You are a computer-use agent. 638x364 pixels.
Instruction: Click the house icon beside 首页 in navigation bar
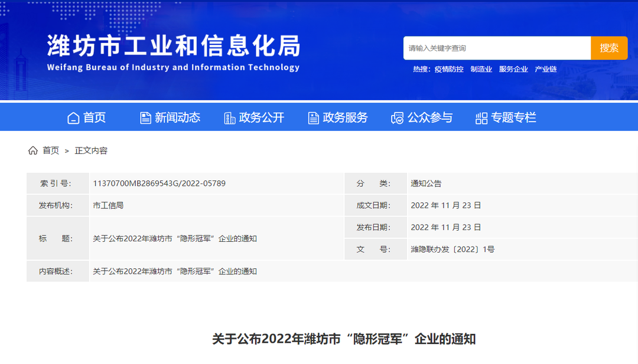(x=73, y=118)
